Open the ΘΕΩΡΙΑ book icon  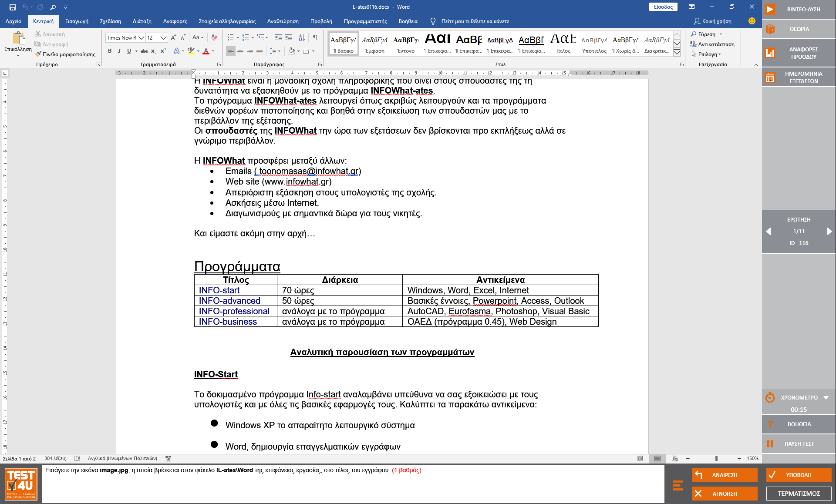(770, 29)
